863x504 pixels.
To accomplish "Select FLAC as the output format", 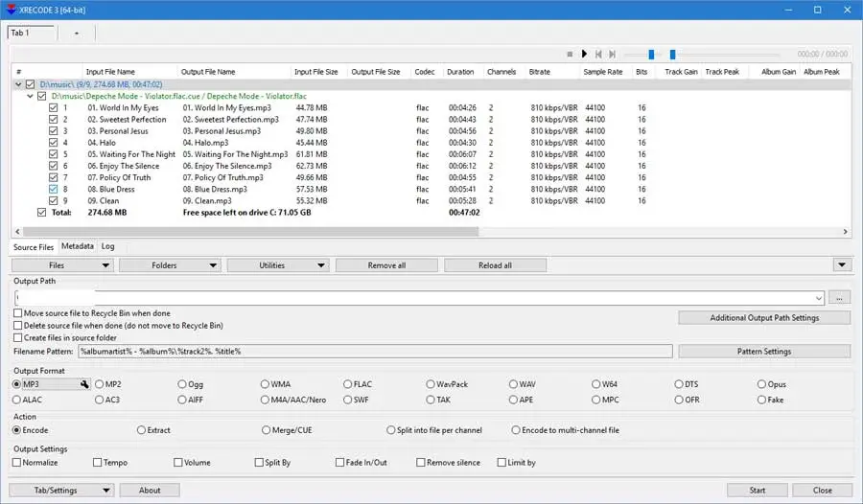I will (x=347, y=384).
